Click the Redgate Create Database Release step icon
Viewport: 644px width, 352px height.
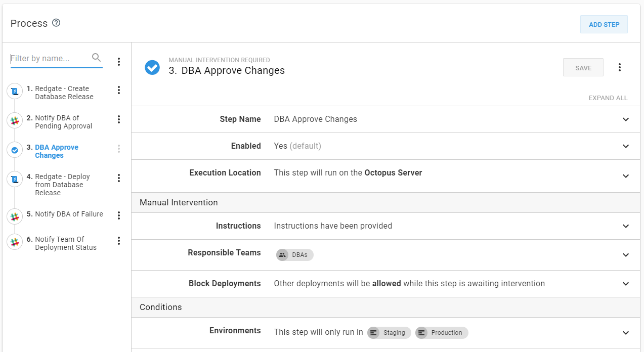(15, 92)
